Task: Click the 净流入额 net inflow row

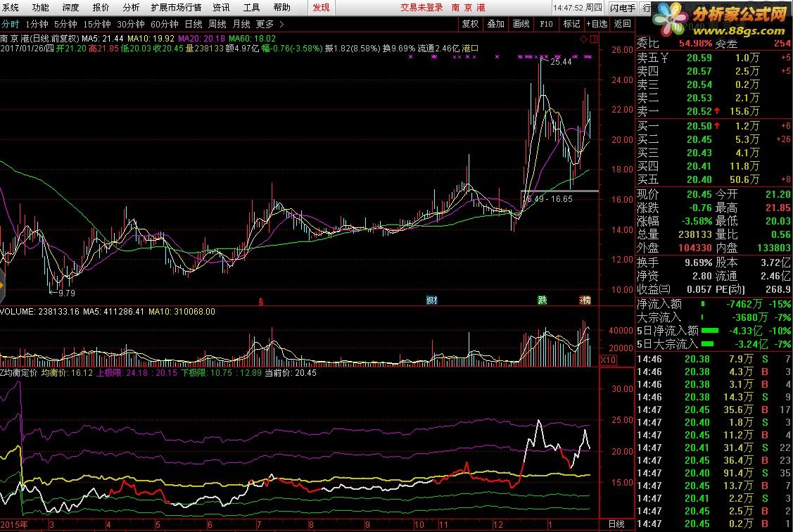Action: coord(713,304)
